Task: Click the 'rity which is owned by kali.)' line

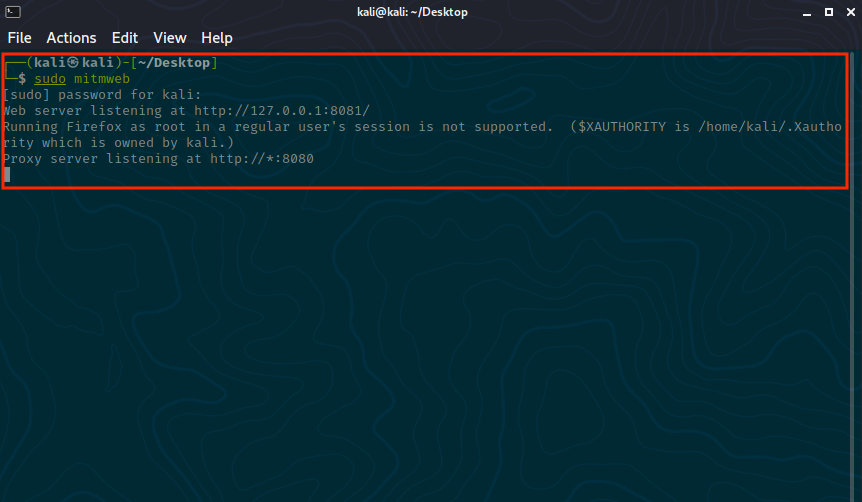Action: coord(119,142)
